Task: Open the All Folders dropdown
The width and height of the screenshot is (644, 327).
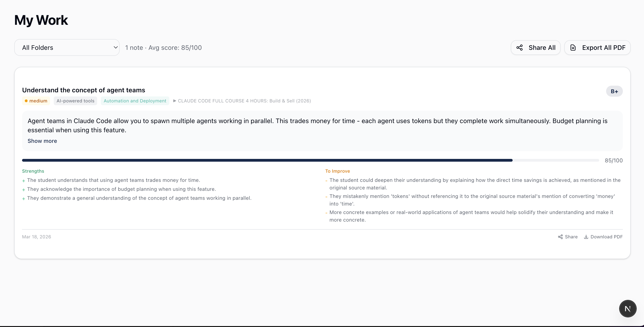Action: [67, 48]
